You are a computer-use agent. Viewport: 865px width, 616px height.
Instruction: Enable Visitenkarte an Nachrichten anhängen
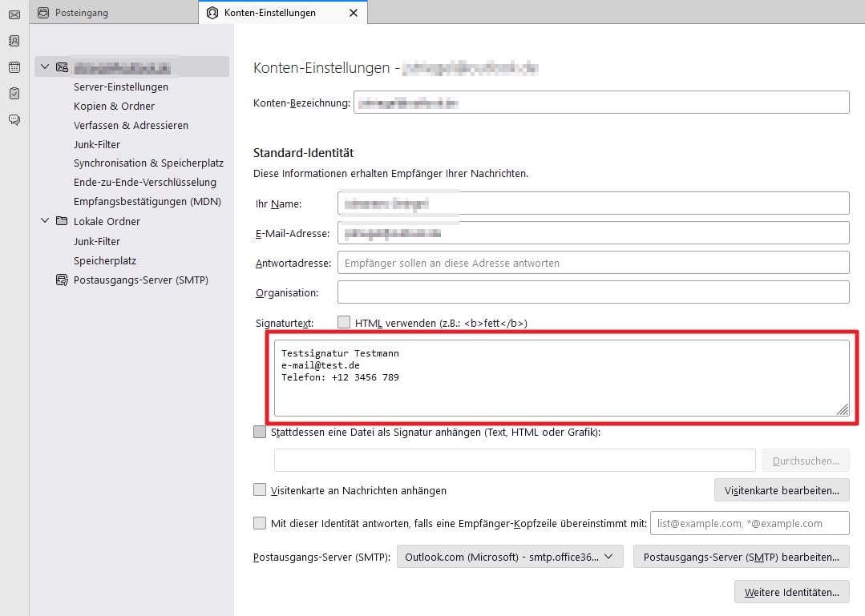(260, 490)
